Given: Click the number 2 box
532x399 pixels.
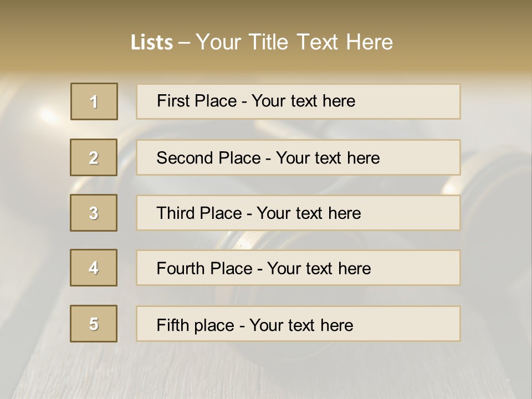Looking at the screenshot, I should [94, 157].
